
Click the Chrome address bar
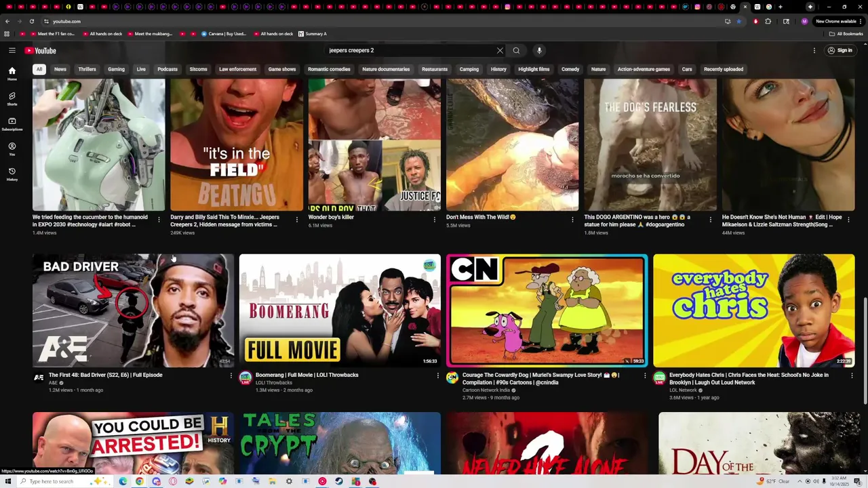pos(380,21)
